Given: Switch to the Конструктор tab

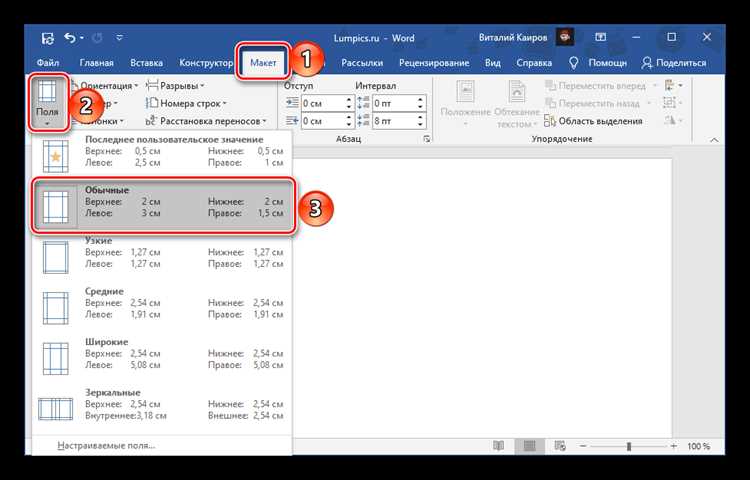Looking at the screenshot, I should tap(206, 63).
